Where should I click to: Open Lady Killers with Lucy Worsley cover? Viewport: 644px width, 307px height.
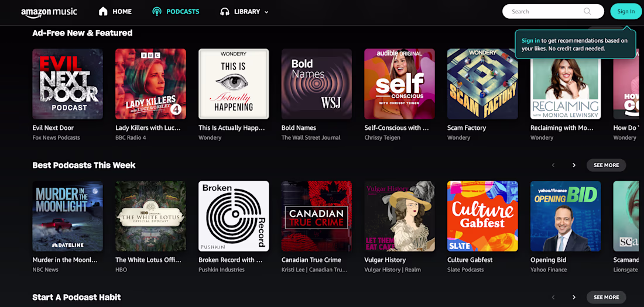tap(150, 84)
